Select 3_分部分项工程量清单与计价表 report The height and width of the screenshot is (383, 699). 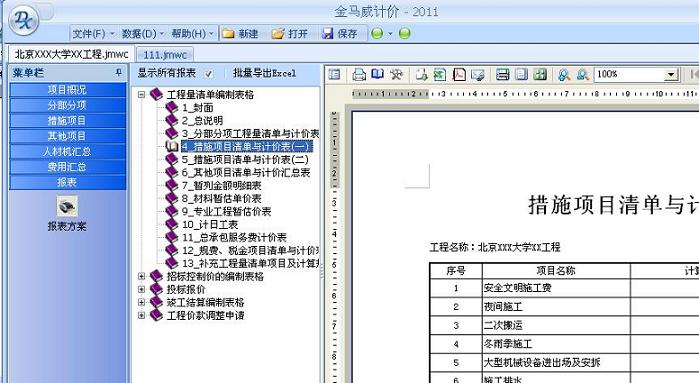(250, 133)
